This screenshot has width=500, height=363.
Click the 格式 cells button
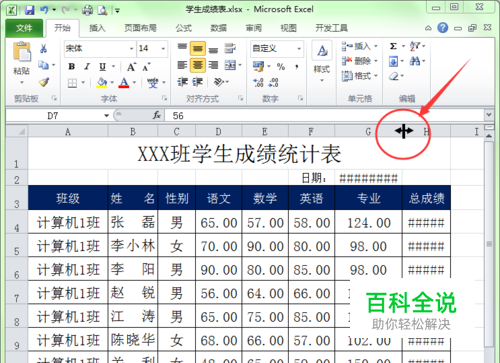(359, 76)
